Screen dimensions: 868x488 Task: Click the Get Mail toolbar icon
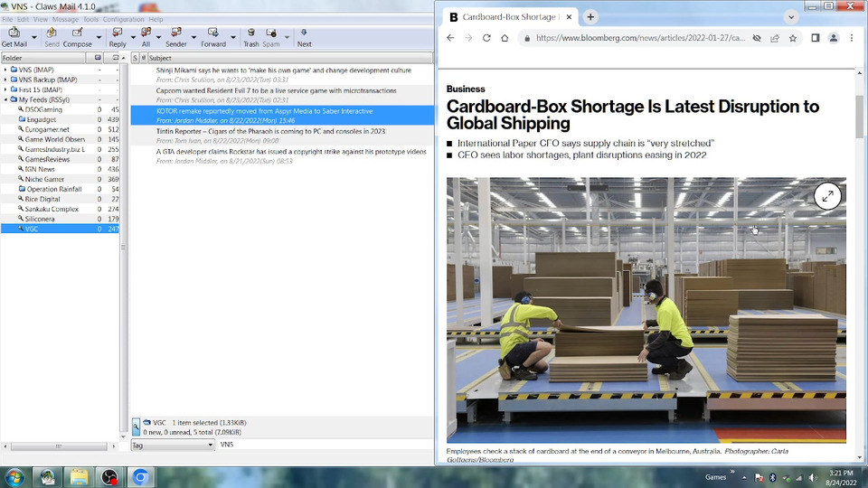point(14,37)
